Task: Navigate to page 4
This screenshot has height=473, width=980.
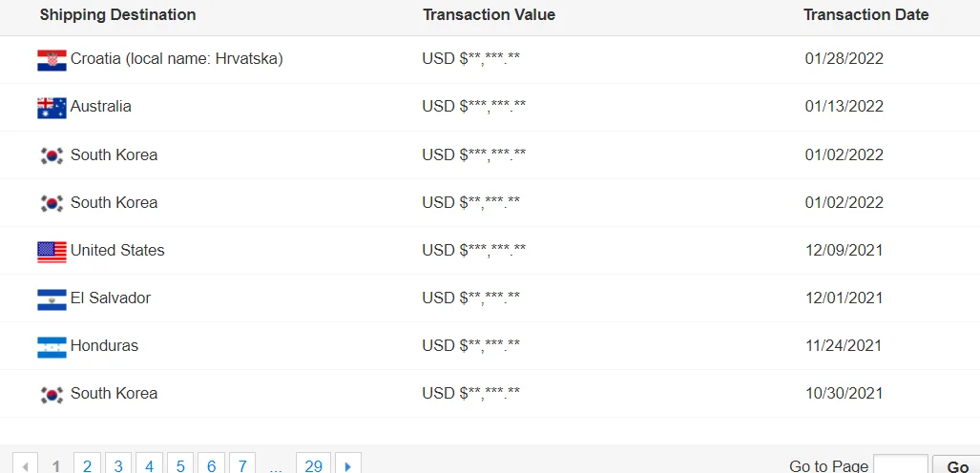Action: [149, 465]
